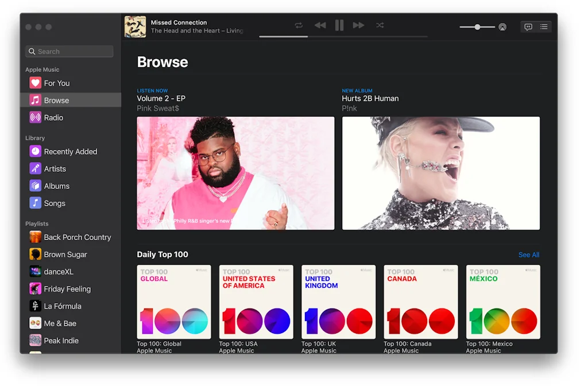Open the See All link for Daily Top 100
Screen dimensions: 588x390
(528, 254)
